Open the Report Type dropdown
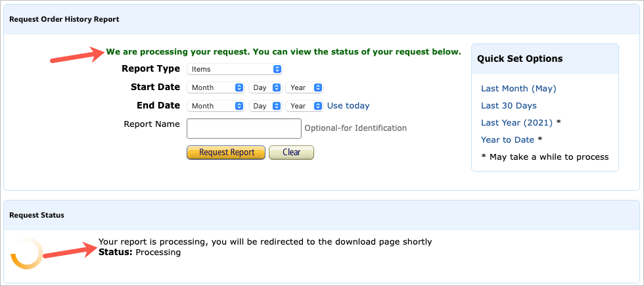The image size is (644, 286). click(235, 69)
